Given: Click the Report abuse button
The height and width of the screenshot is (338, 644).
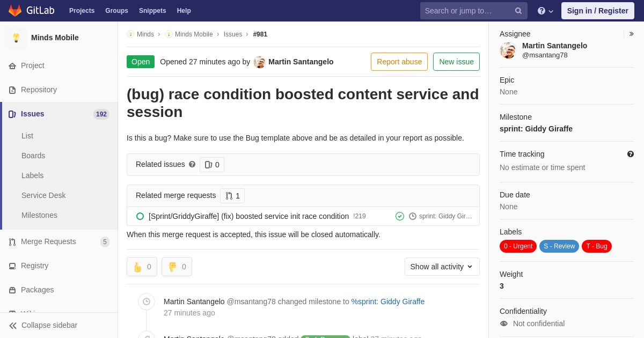Looking at the screenshot, I should [x=399, y=62].
